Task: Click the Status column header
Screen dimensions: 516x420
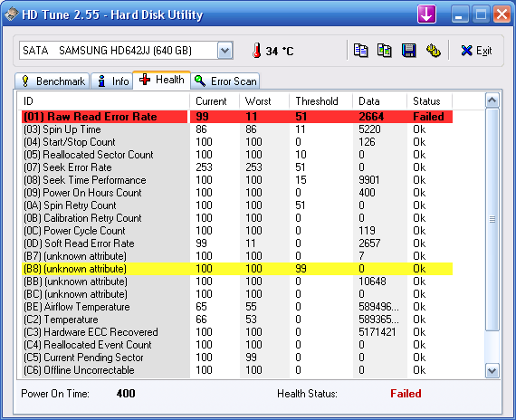Action: [x=429, y=101]
